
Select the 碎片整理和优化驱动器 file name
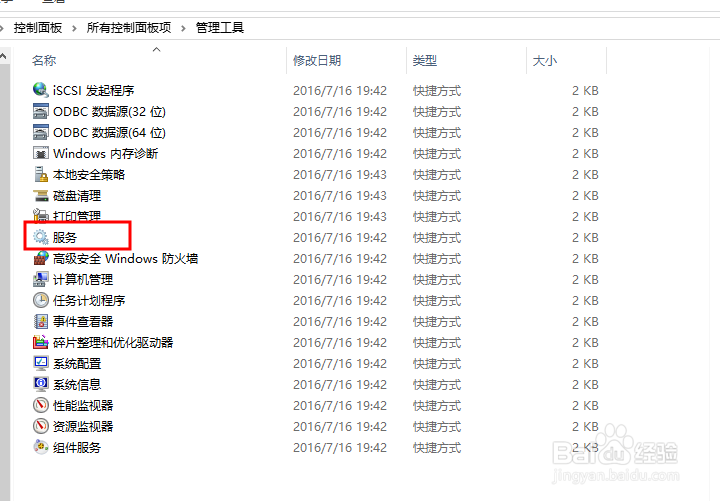(x=113, y=343)
